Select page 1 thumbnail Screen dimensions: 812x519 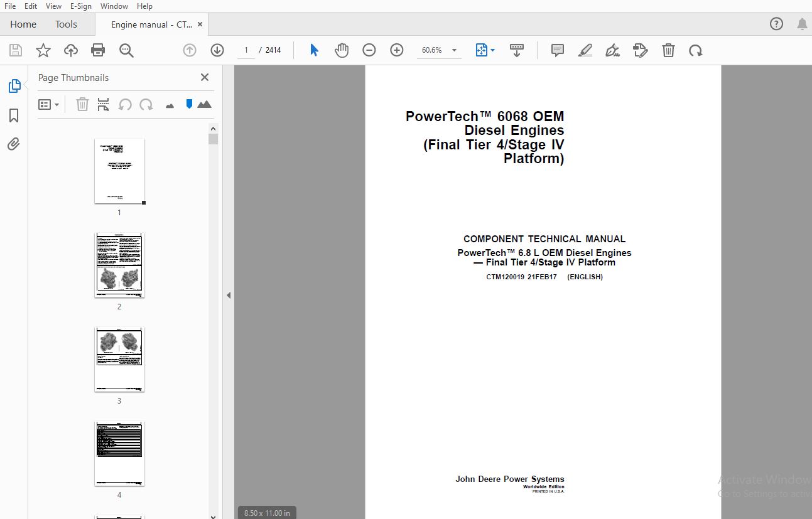pyautogui.click(x=119, y=171)
